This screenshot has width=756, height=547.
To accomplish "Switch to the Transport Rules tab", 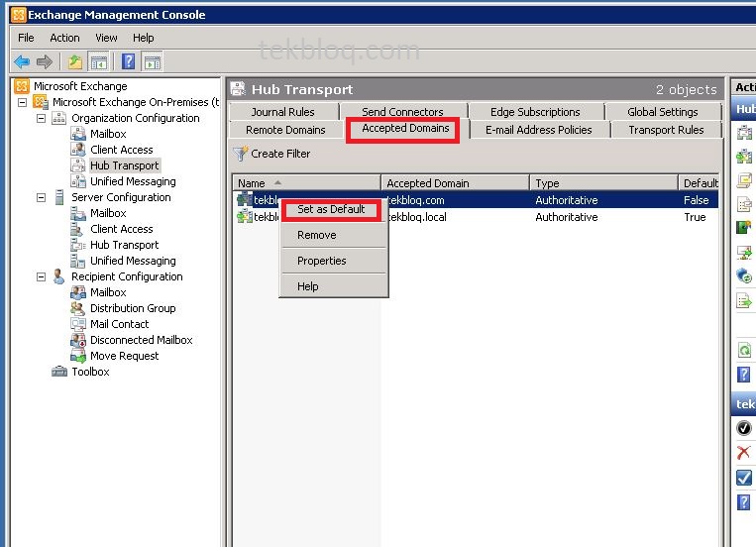I will click(666, 130).
